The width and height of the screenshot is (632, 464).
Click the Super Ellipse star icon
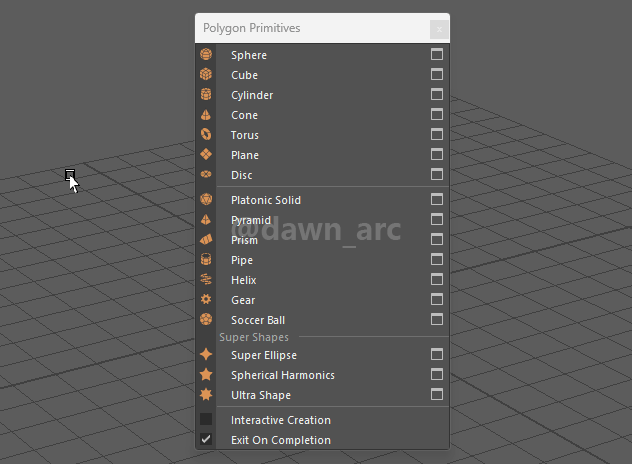[206, 355]
